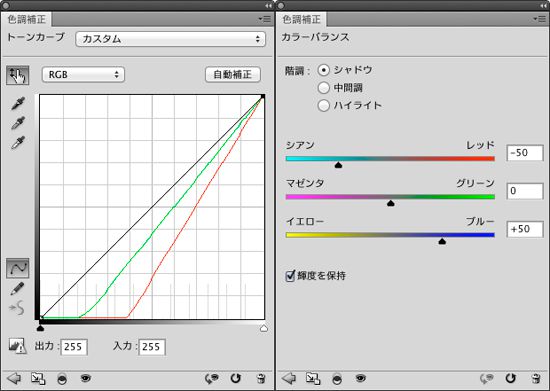Viewport: 550px width, 391px height.
Task: Close the Tone Curve panel window
Action: [x=6, y=5]
